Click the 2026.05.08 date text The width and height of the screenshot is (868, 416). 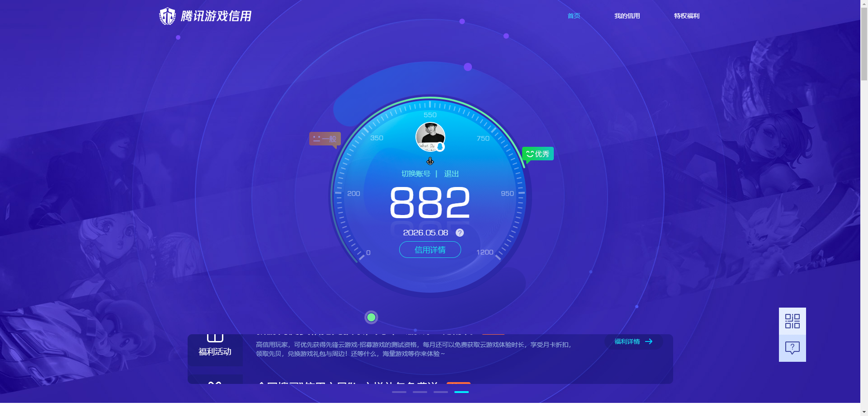click(x=425, y=233)
